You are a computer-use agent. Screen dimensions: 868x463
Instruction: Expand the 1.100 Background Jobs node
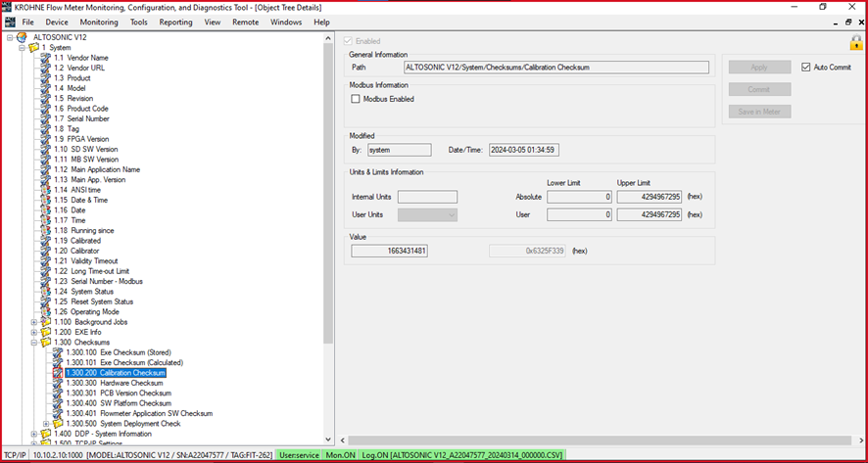(33, 322)
